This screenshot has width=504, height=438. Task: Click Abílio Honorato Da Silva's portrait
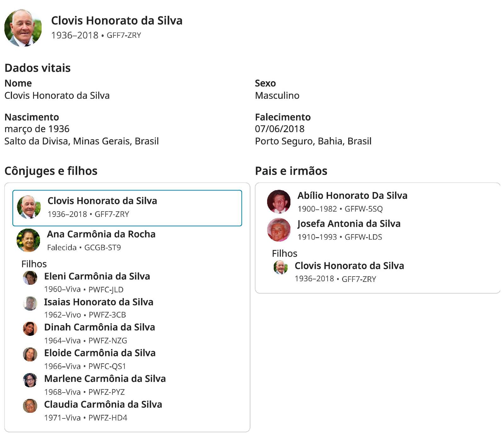pyautogui.click(x=278, y=201)
